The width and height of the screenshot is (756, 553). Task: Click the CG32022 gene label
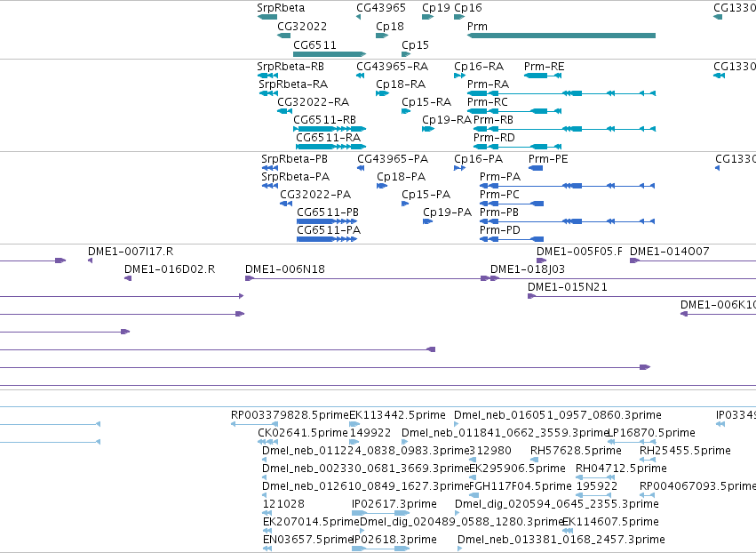click(302, 26)
